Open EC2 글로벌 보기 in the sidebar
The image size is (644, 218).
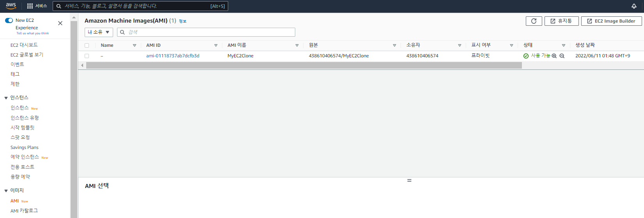click(x=27, y=55)
